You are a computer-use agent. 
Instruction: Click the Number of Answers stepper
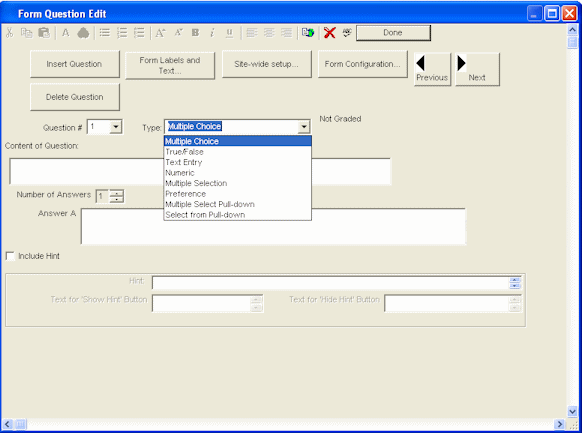coord(117,196)
